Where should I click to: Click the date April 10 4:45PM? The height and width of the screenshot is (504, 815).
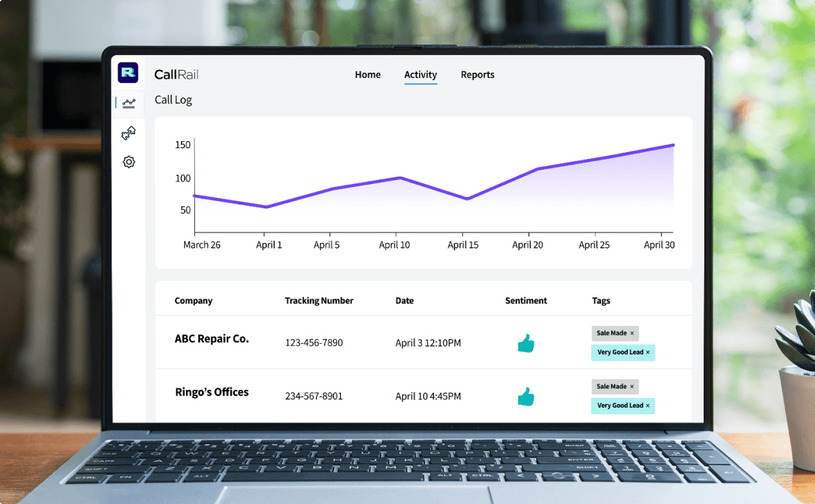[428, 396]
